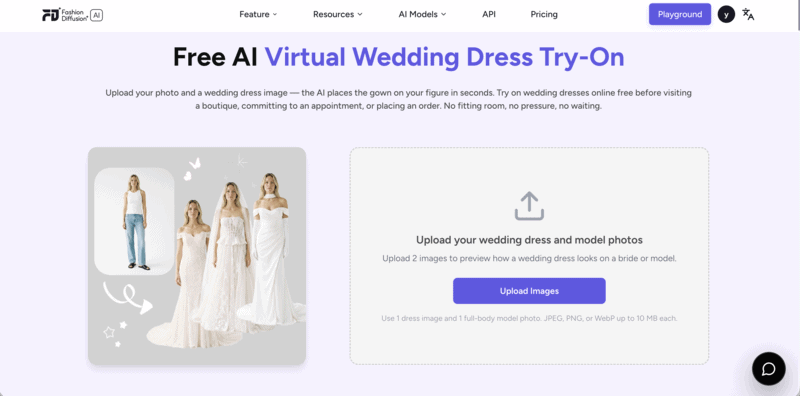
Task: Launch the Playground
Action: pos(680,14)
